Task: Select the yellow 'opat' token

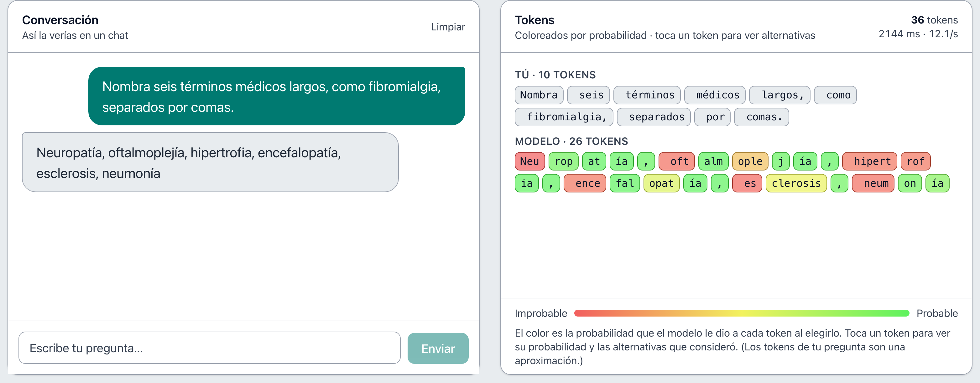Action: tap(662, 183)
